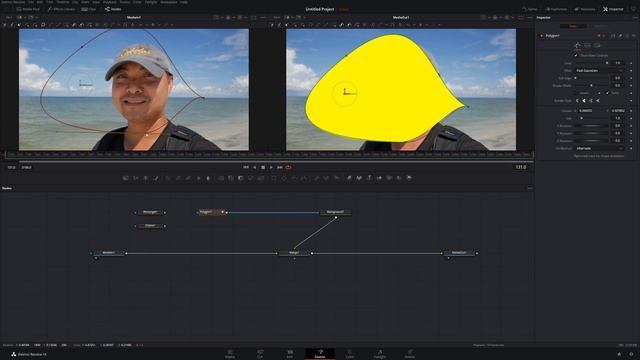Add a Text+ tool from toolbar
Screen dimensions: 640x360
pos(146,178)
